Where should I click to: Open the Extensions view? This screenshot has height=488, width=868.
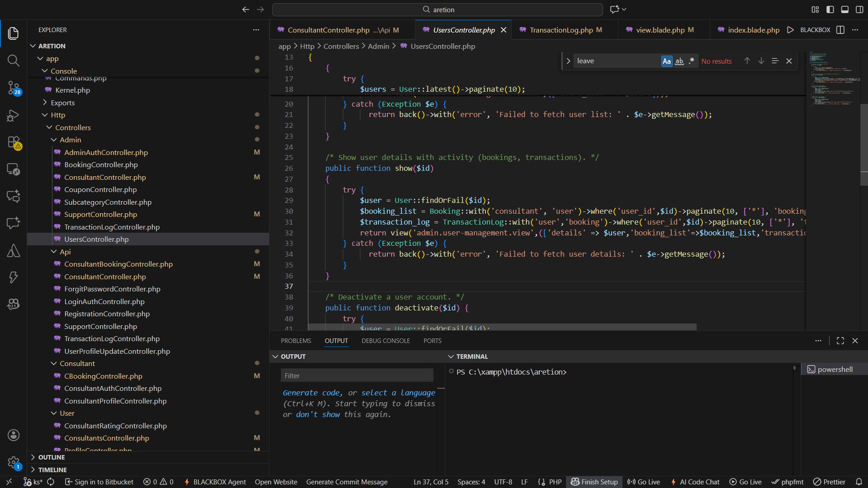tap(13, 142)
